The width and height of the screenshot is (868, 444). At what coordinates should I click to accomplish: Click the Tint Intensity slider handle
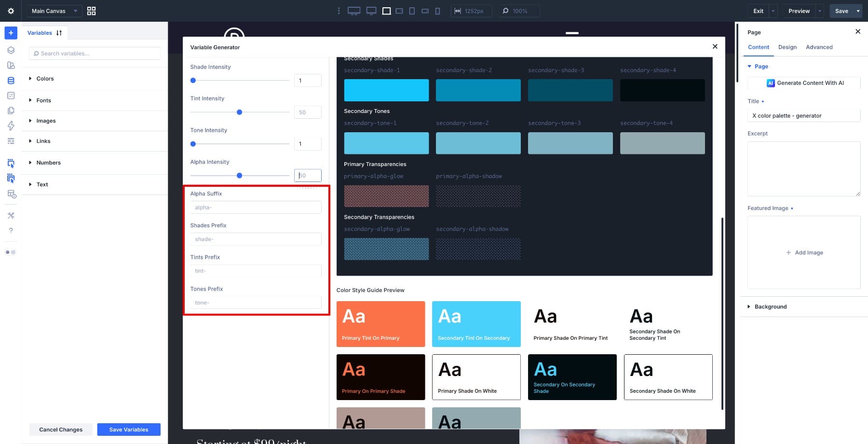click(239, 112)
